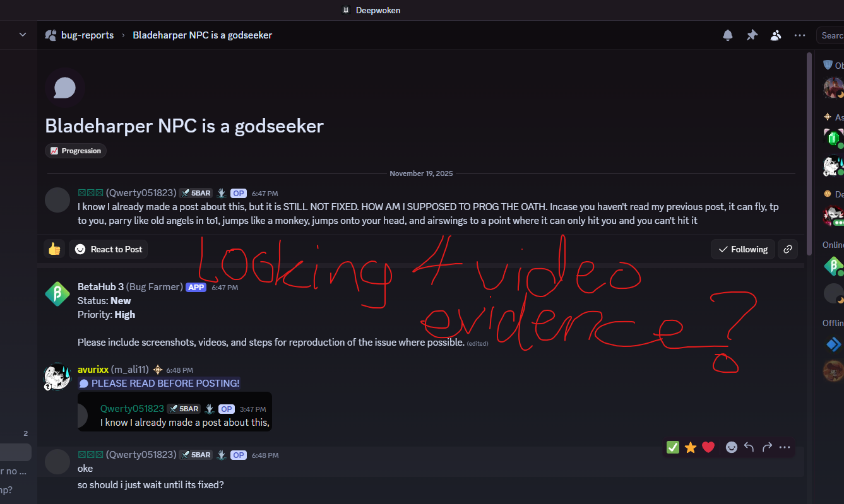Image resolution: width=844 pixels, height=504 pixels.
Task: Go back to the bug-reports channel
Action: (x=87, y=35)
